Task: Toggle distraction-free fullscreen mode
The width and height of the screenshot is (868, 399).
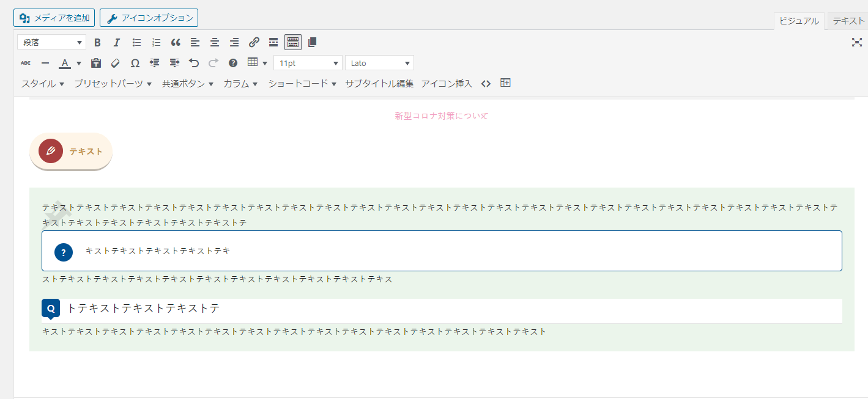Action: click(x=856, y=42)
